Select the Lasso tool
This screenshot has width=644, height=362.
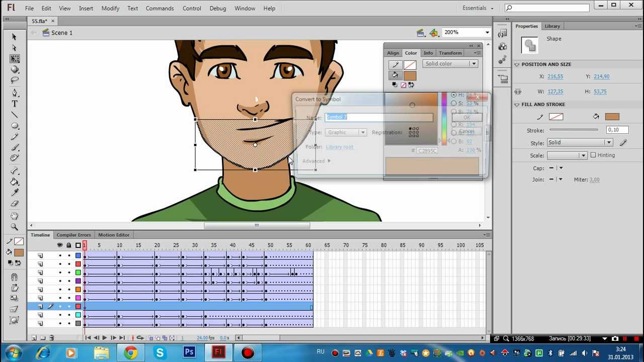tap(15, 80)
